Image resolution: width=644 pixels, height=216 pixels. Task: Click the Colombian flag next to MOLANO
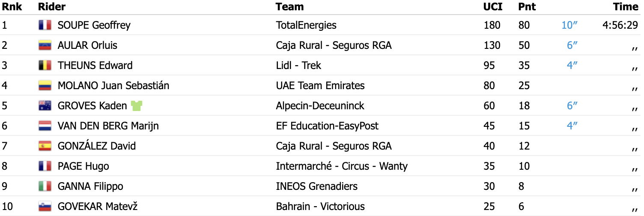tap(45, 86)
